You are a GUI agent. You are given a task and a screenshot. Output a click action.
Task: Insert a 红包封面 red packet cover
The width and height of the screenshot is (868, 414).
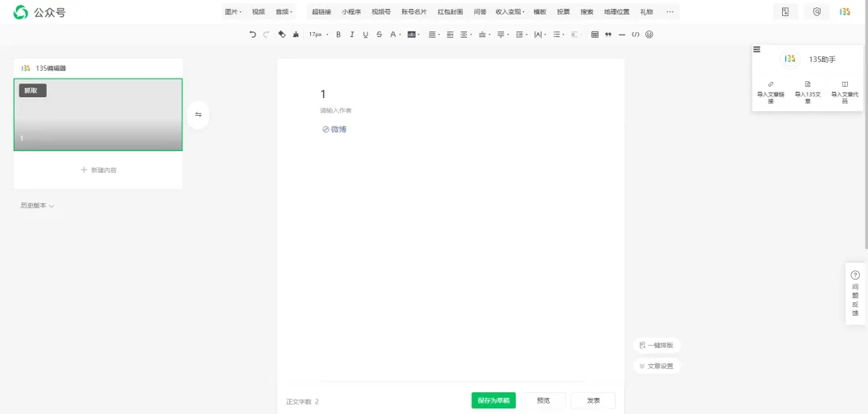click(x=450, y=11)
